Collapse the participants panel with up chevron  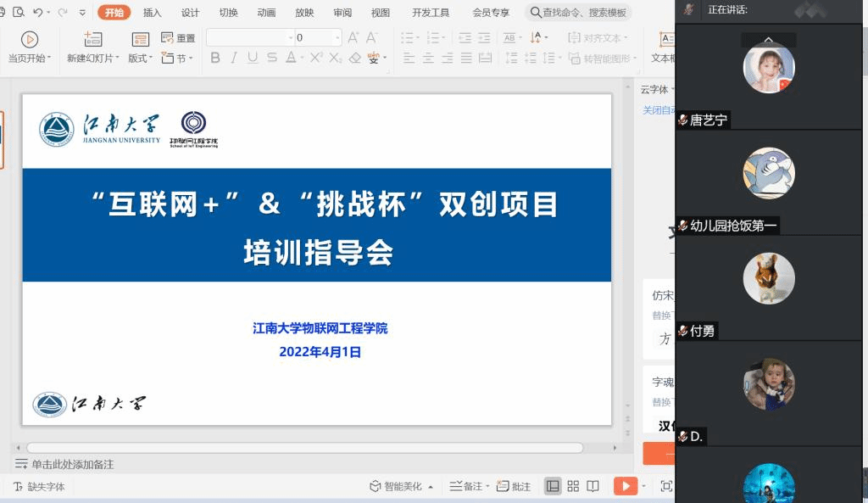pos(768,40)
